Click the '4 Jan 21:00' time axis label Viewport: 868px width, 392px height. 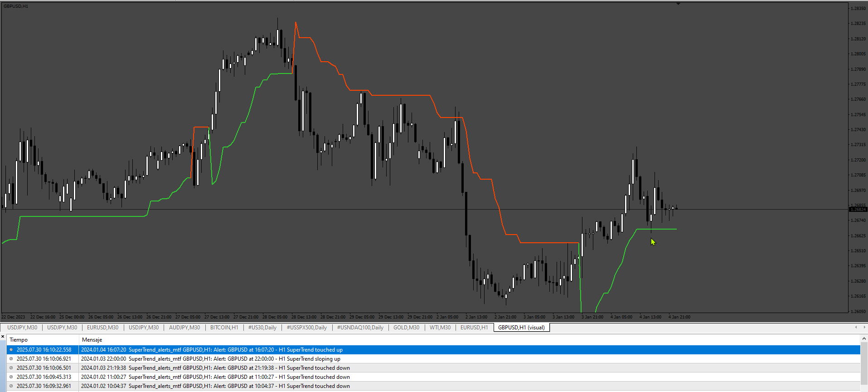pyautogui.click(x=679, y=317)
